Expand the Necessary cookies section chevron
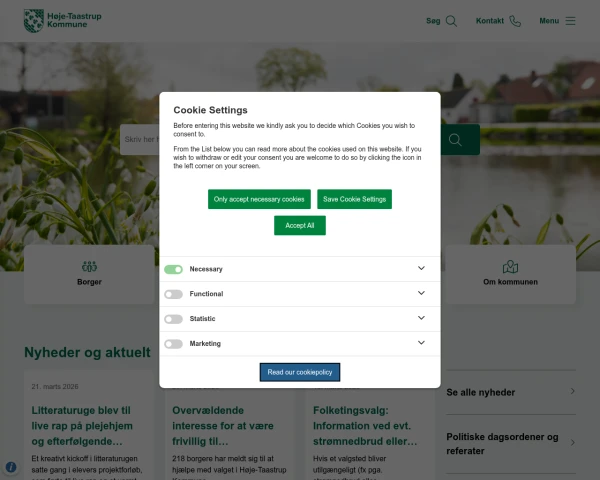 [x=421, y=268]
